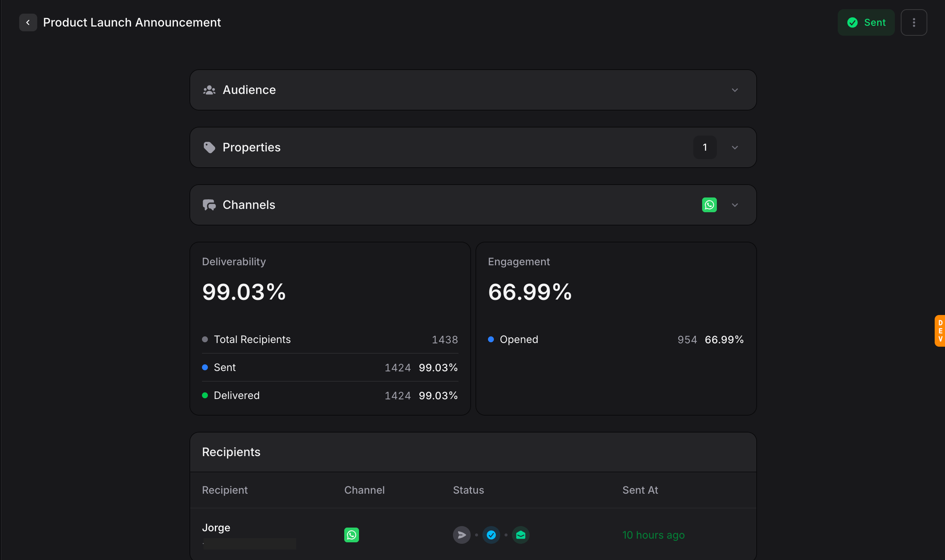
Task: Click the orange DEV tab on the right edge
Action: (x=941, y=331)
